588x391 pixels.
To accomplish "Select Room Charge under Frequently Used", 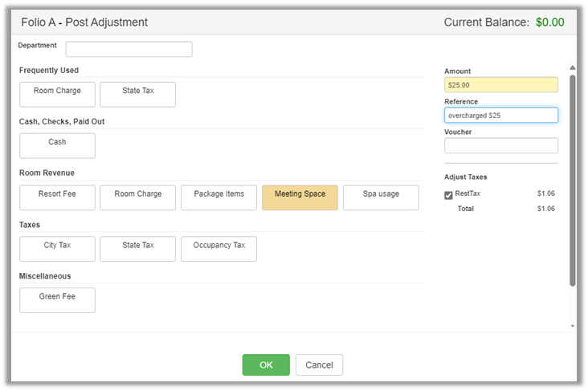I will click(x=57, y=95).
